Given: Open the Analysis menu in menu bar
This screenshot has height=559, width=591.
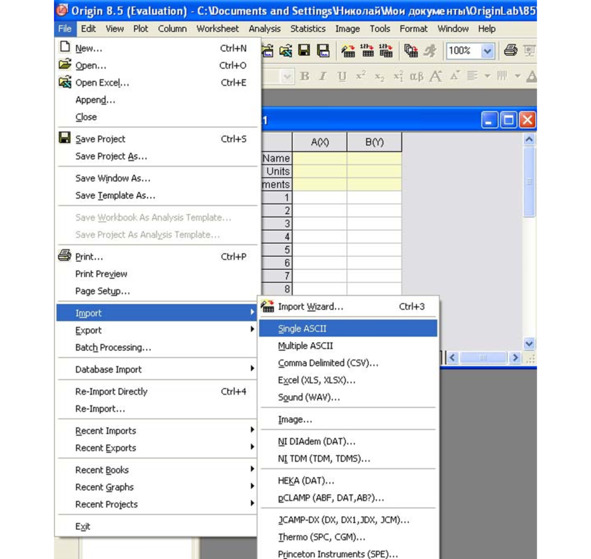Looking at the screenshot, I should point(264,29).
